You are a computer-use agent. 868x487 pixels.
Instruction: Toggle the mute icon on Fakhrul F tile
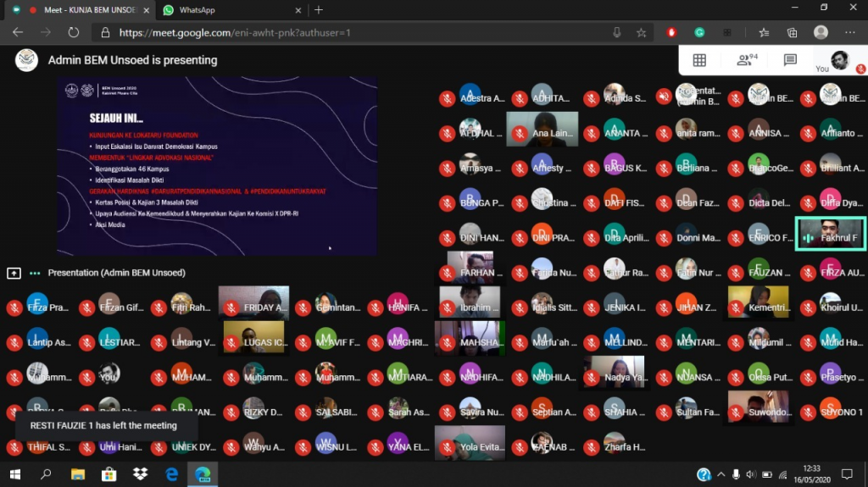pyautogui.click(x=808, y=238)
